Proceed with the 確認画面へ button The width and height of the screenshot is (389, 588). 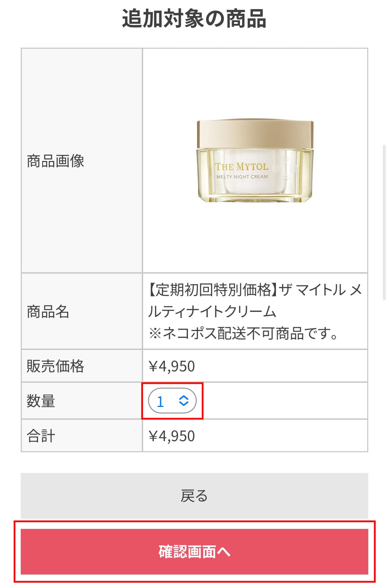(x=194, y=551)
